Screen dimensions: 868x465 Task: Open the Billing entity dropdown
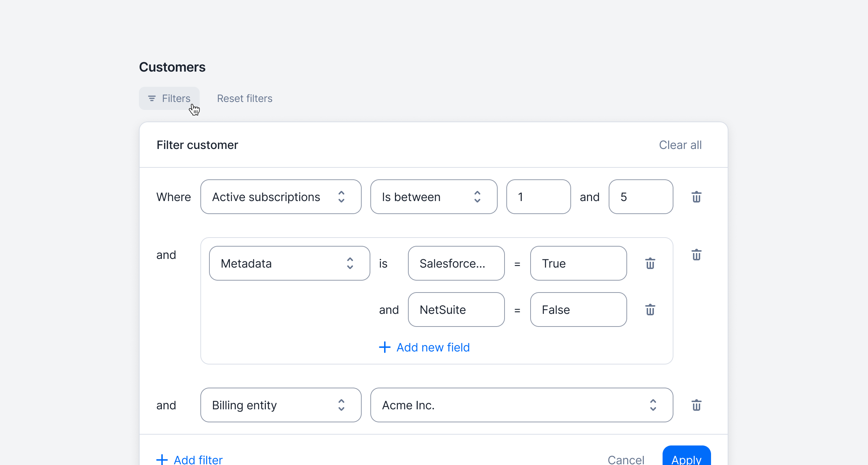coord(281,405)
